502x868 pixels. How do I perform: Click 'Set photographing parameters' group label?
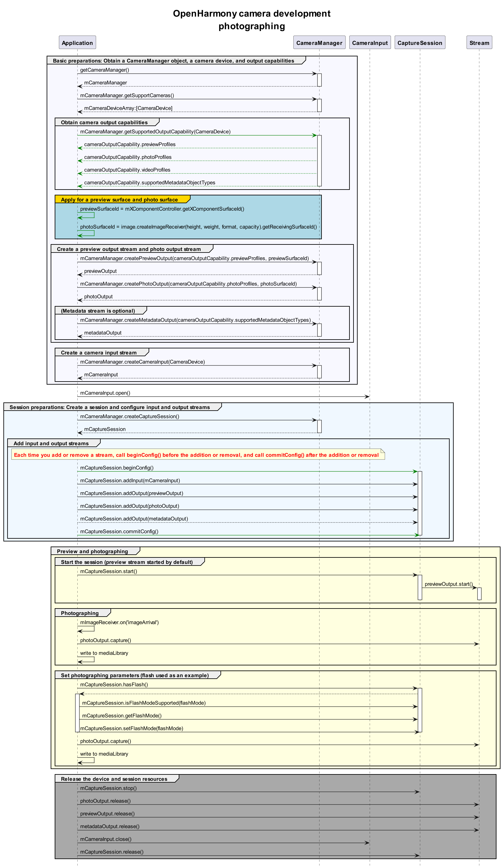pos(135,675)
